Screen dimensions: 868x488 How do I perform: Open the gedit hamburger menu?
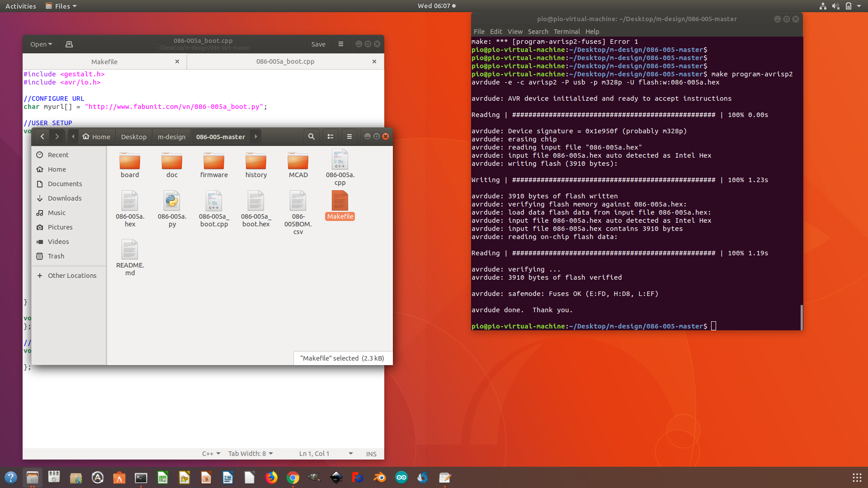click(341, 44)
